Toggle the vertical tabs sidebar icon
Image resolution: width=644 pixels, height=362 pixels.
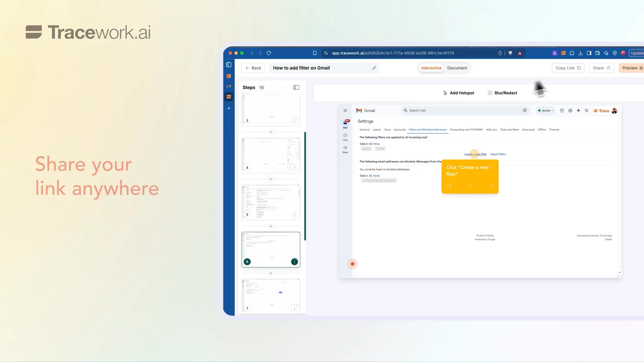pos(229,65)
